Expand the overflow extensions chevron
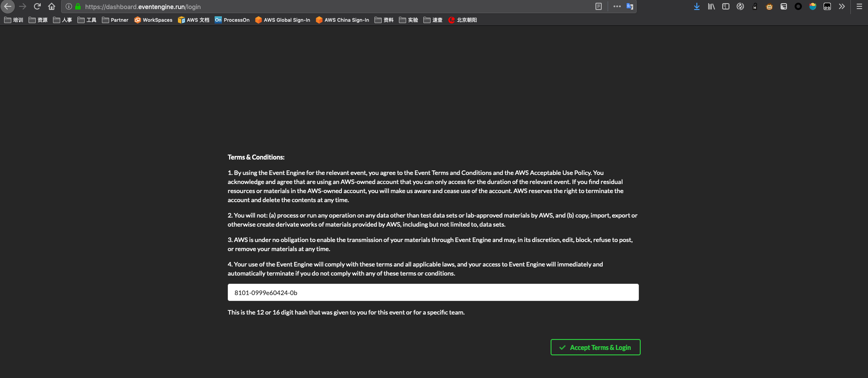Viewport: 868px width, 378px height. point(842,6)
